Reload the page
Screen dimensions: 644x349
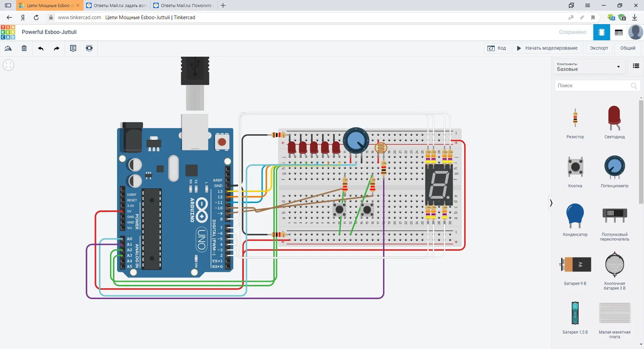click(x=36, y=17)
